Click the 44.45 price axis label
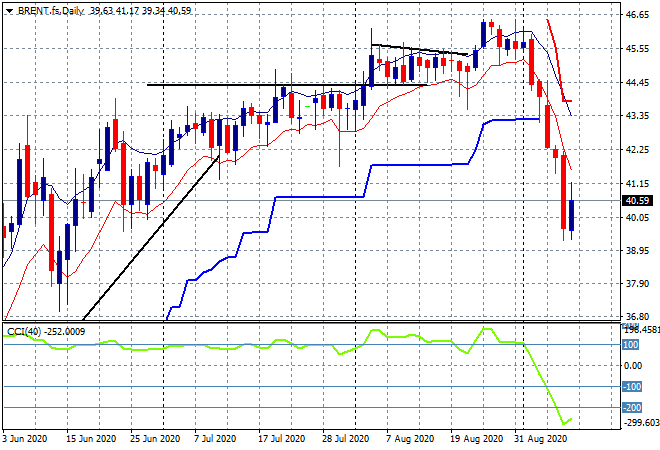 click(x=637, y=83)
